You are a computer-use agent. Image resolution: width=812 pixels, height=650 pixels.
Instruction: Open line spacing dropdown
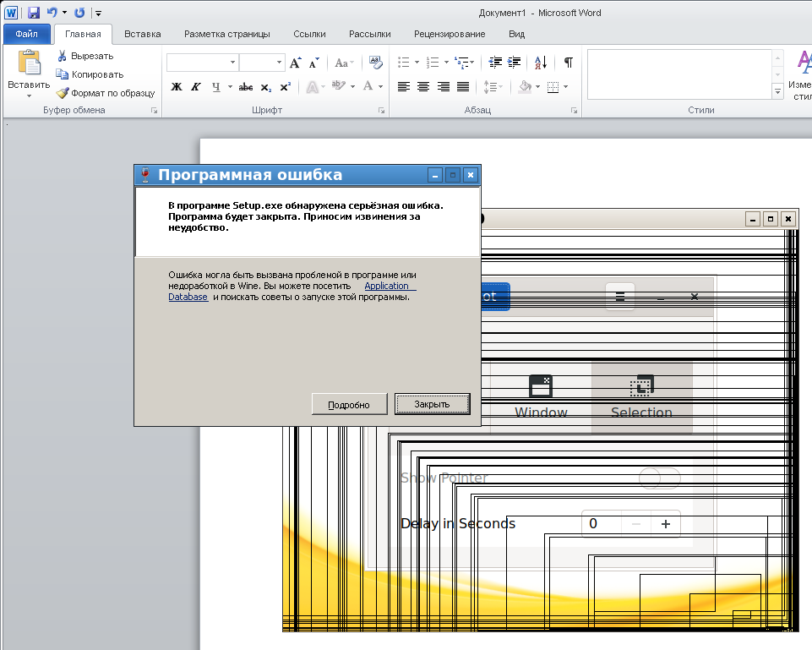click(493, 87)
